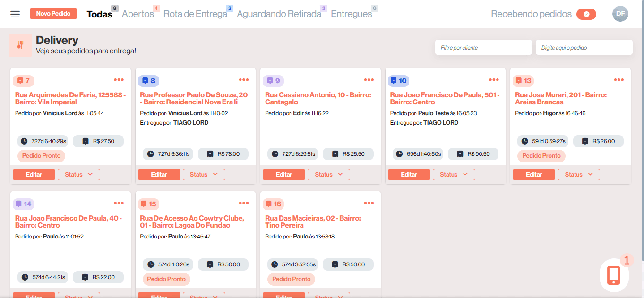Open three-dots menu on order 7

click(119, 80)
